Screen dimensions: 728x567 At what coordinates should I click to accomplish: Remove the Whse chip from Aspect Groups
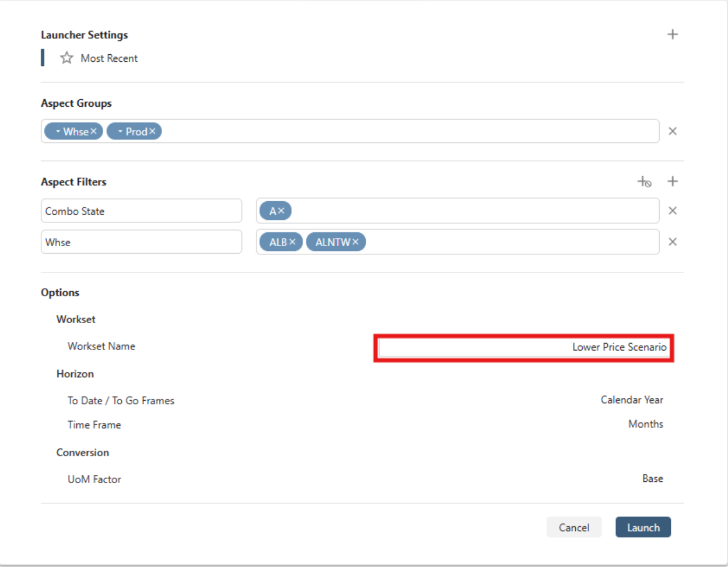[93, 131]
